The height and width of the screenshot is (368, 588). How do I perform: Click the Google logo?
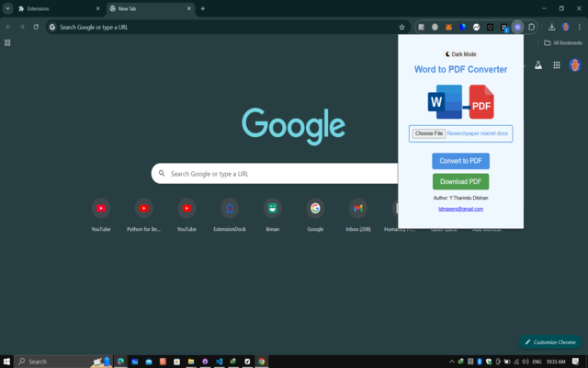point(293,127)
